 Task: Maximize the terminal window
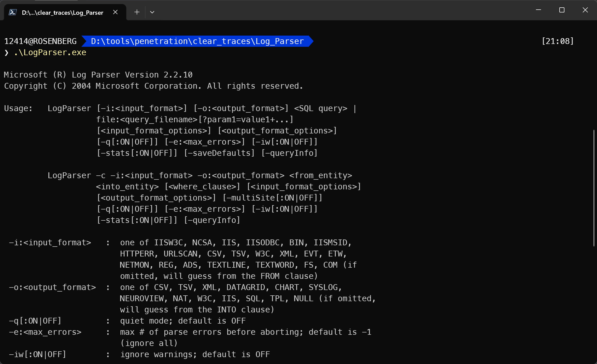coord(562,10)
